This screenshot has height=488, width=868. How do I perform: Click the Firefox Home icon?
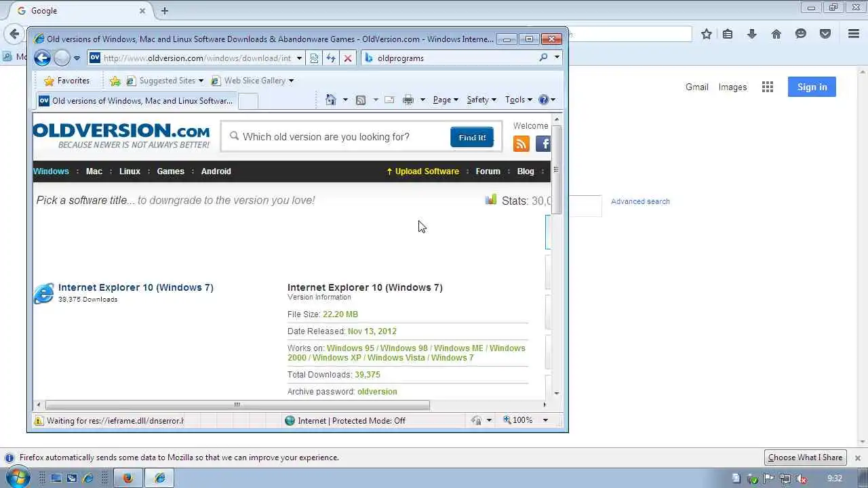pos(776,34)
